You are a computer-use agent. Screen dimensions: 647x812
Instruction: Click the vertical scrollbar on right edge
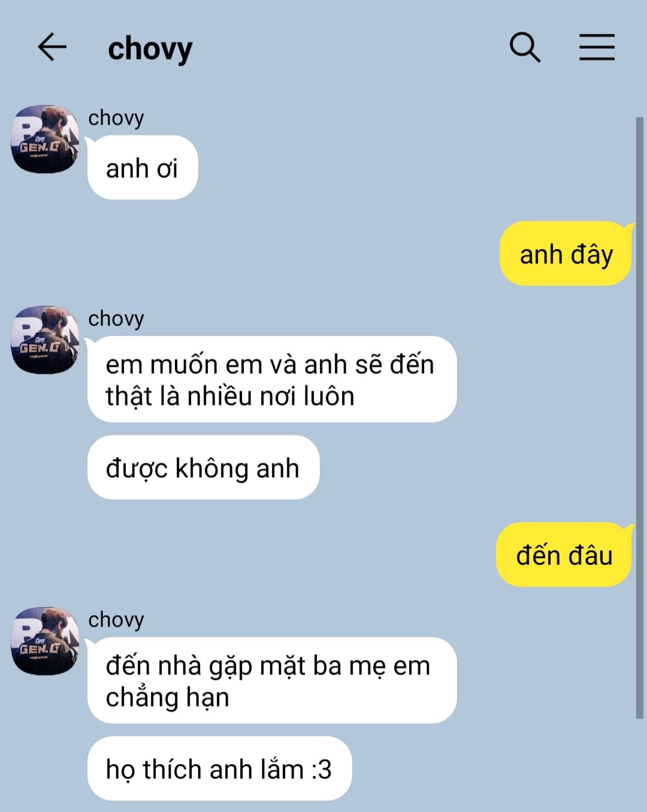(x=639, y=417)
